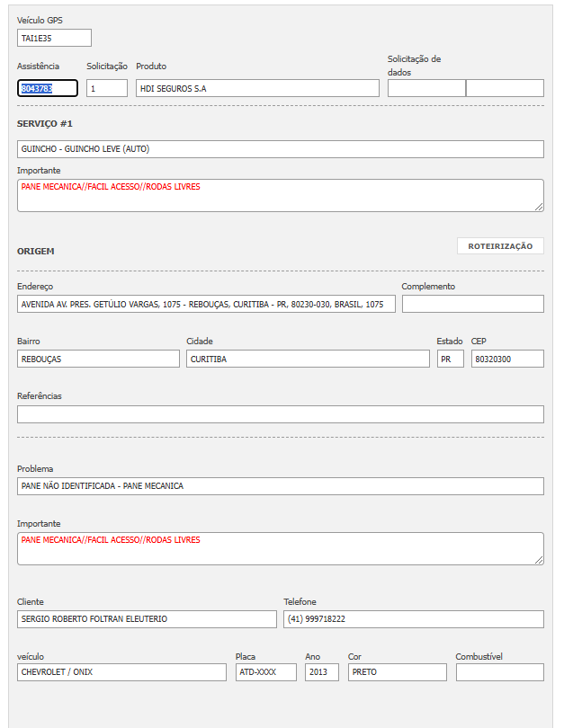Click the Placa field showing ATD-XXXX
Screen dimensions: 564x728
pyautogui.click(x=265, y=672)
